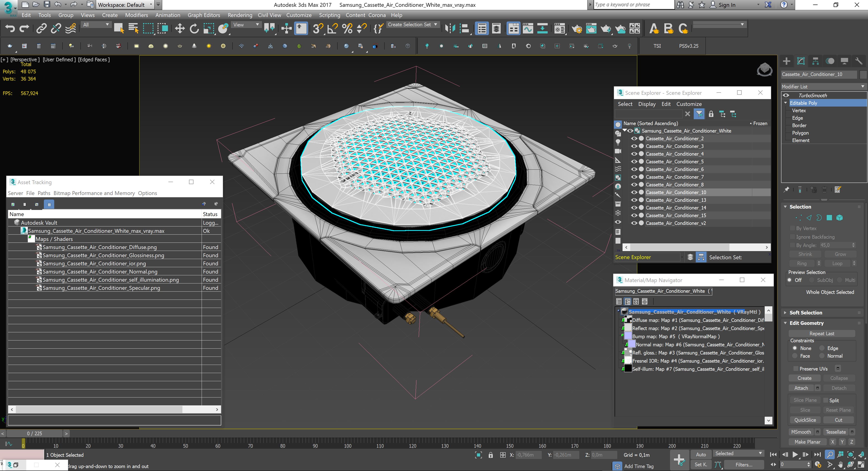Image resolution: width=868 pixels, height=471 pixels.
Task: Open Select by Name tool
Action: [133, 29]
